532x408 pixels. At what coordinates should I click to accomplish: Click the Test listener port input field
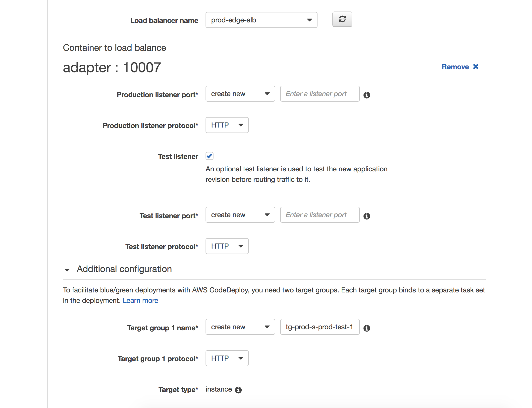[x=319, y=215]
